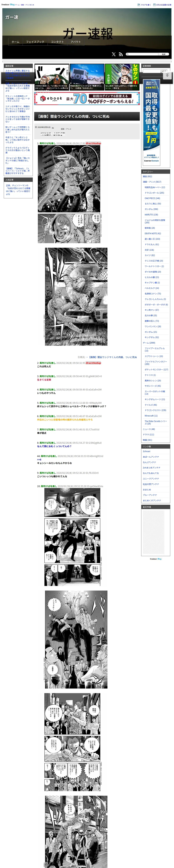Viewport: 174px width, 868px height.
Task: Open デスノートの夜神月って recent article
Action: (17, 98)
